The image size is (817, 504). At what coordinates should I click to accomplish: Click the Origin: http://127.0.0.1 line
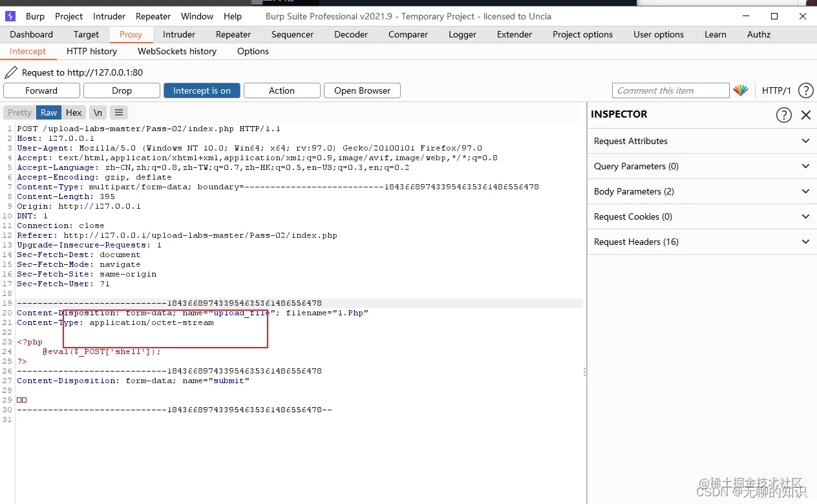tap(79, 206)
